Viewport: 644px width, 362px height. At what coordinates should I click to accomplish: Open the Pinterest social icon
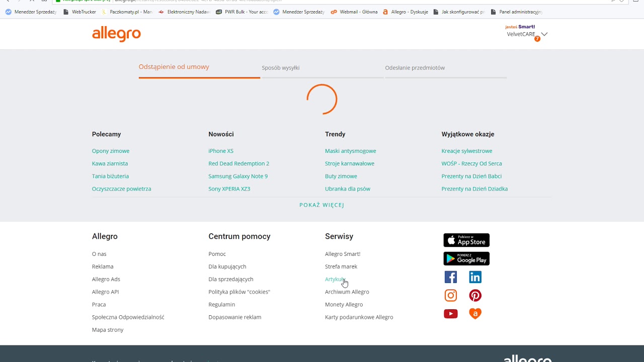(x=475, y=295)
